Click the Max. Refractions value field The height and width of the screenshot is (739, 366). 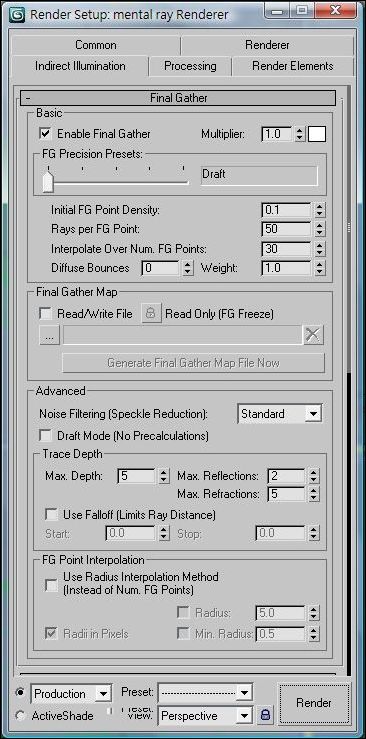coord(286,494)
